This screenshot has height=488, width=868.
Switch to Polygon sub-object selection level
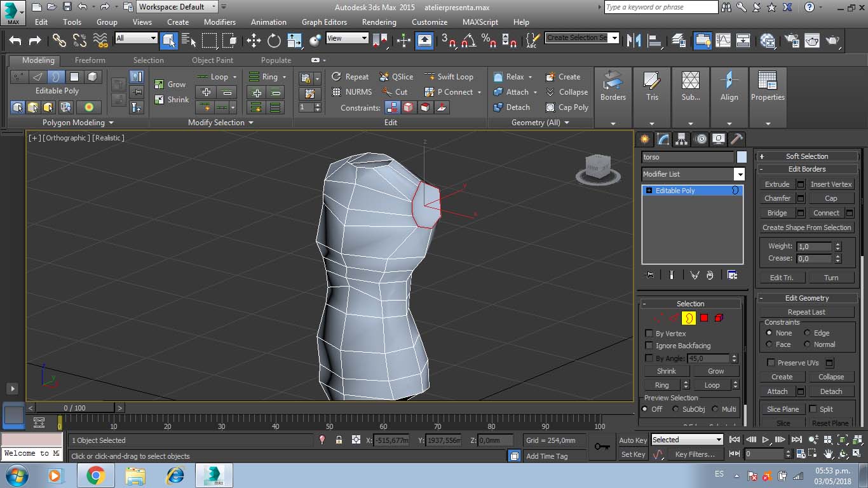click(x=704, y=318)
